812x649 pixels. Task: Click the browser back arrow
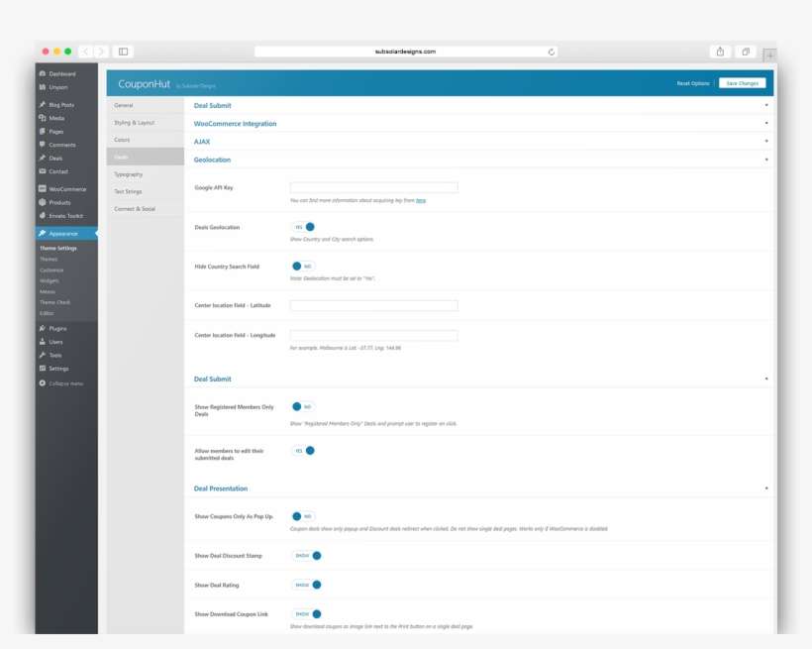click(85, 52)
